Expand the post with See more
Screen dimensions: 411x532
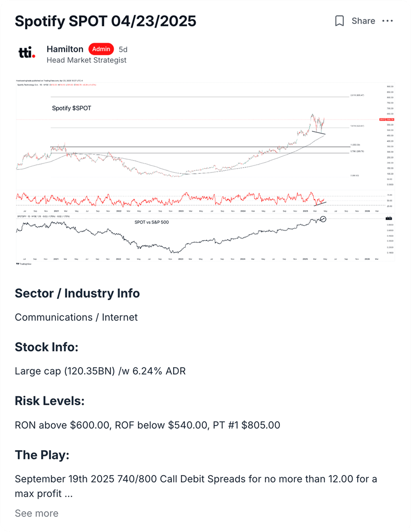(36, 513)
